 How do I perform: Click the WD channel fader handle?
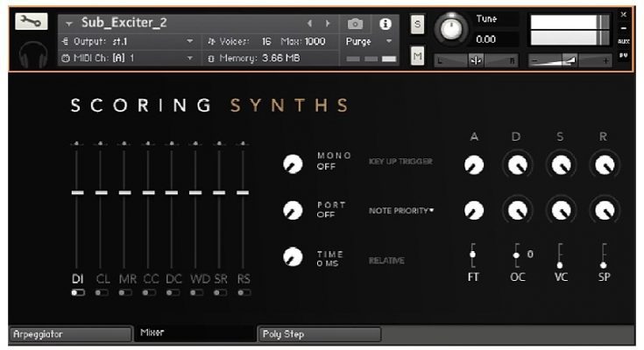(197, 192)
